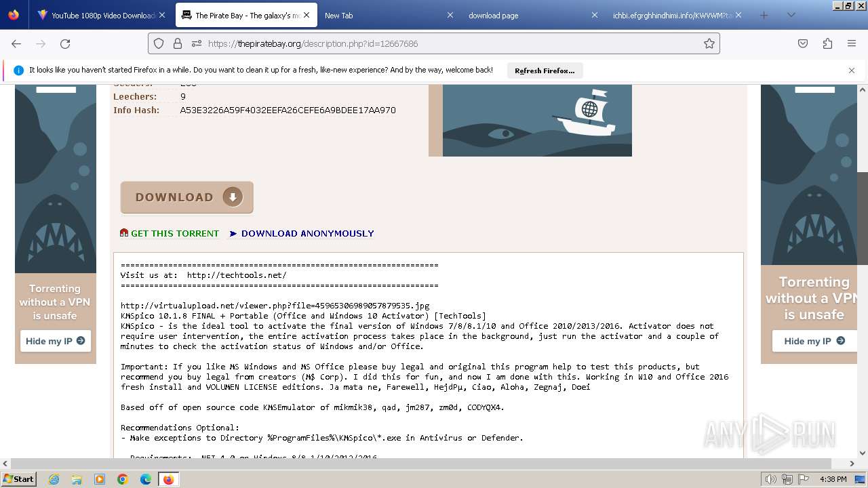Open volume control in system tray
This screenshot has width=868, height=488.
(771, 479)
